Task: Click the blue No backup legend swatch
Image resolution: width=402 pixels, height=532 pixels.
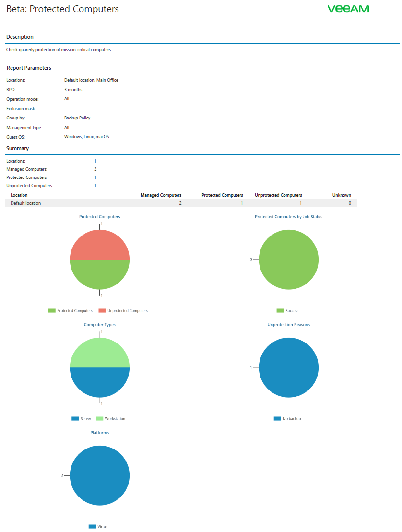Action: (x=277, y=419)
